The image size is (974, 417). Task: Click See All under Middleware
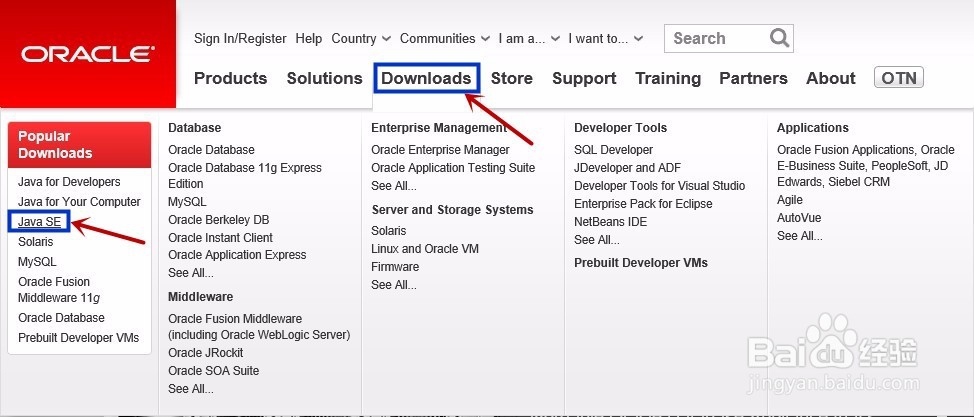(x=191, y=389)
